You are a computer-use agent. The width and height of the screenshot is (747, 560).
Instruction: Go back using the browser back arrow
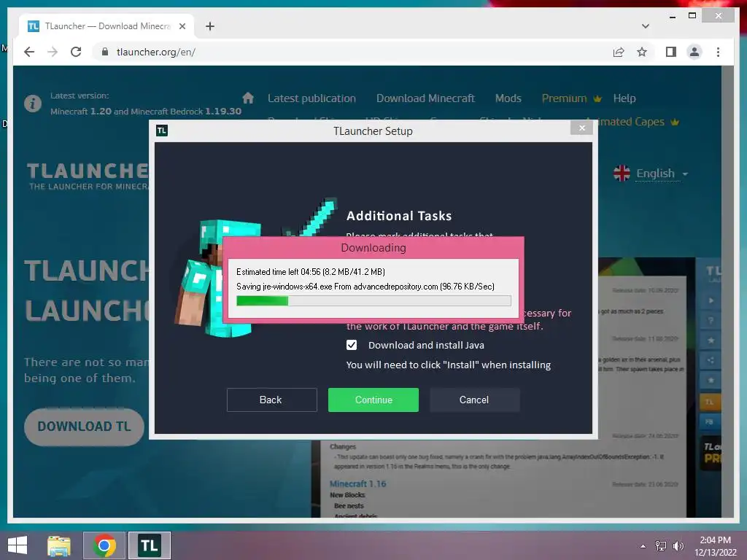coord(29,52)
